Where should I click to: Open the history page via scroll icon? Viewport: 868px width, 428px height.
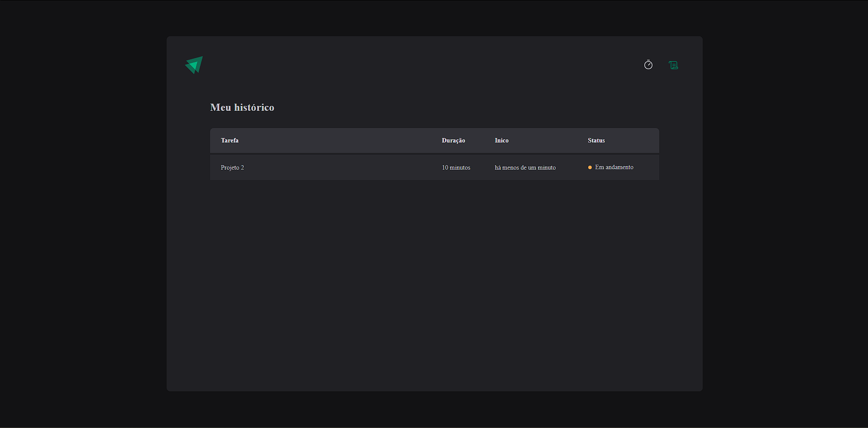click(x=673, y=65)
